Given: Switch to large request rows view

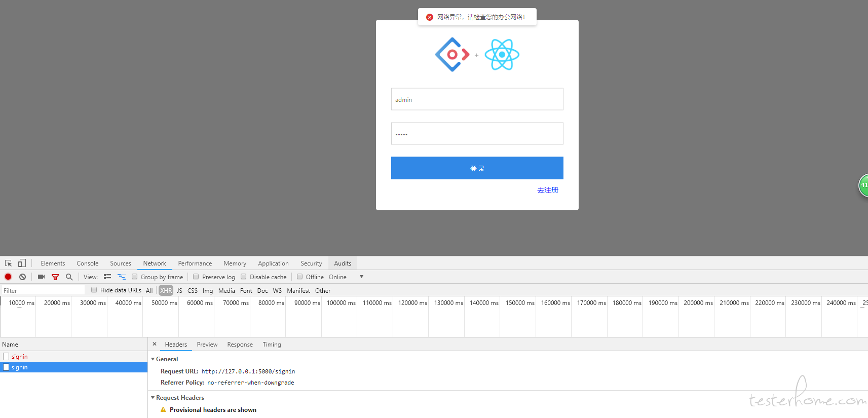Looking at the screenshot, I should click(107, 277).
